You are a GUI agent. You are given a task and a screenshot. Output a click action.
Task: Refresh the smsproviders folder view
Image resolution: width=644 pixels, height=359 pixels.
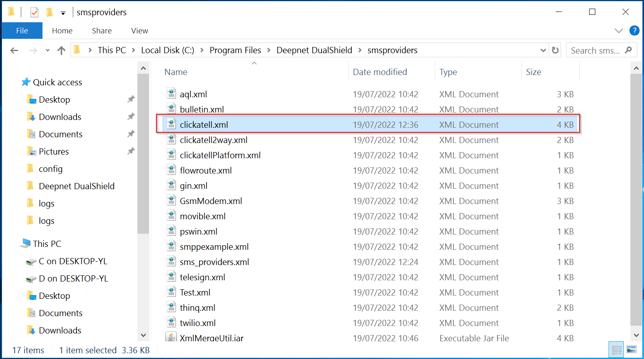(555, 50)
